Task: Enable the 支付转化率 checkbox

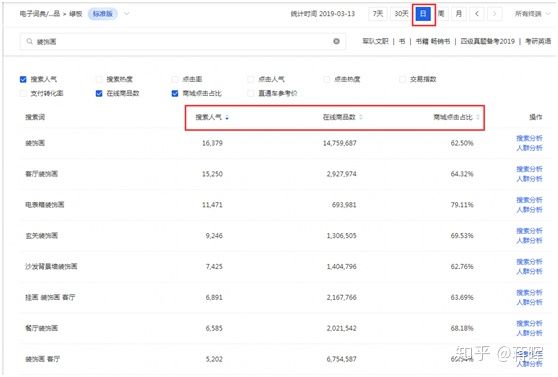Action: click(23, 93)
